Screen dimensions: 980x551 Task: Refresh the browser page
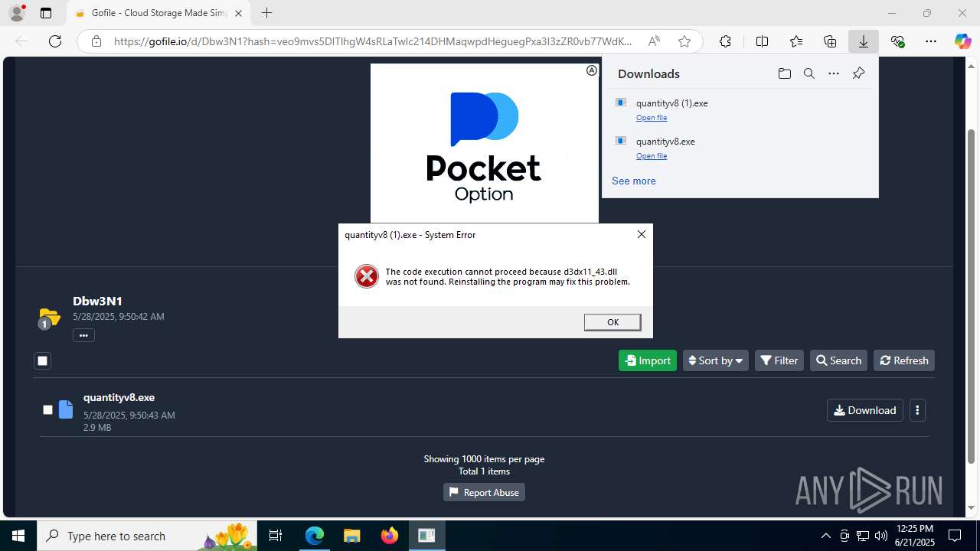point(55,41)
